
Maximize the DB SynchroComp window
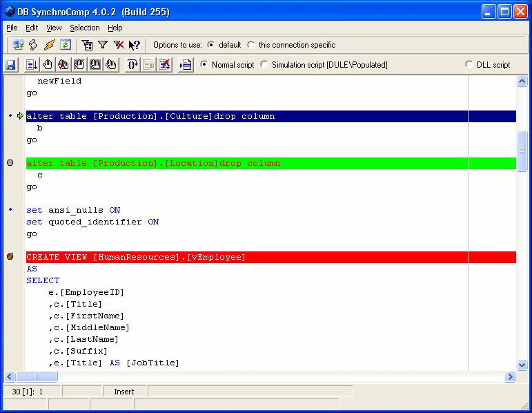504,12
